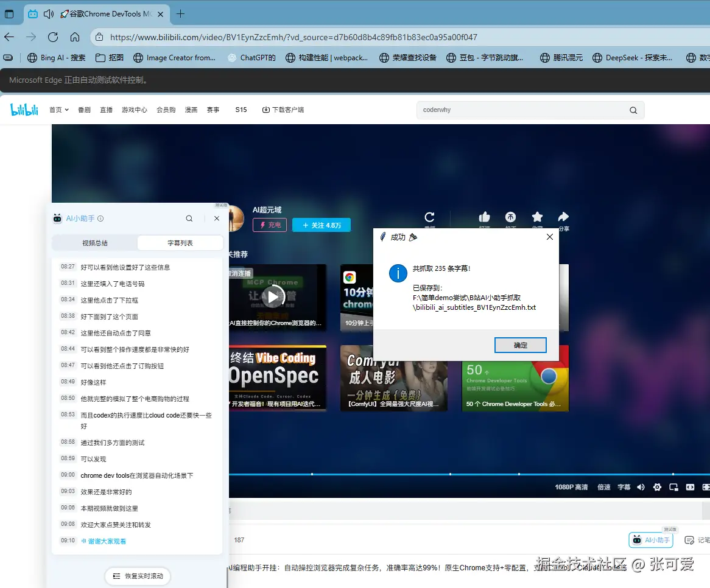This screenshot has width=710, height=588.
Task: Click the browser address bar URL
Action: [293, 37]
